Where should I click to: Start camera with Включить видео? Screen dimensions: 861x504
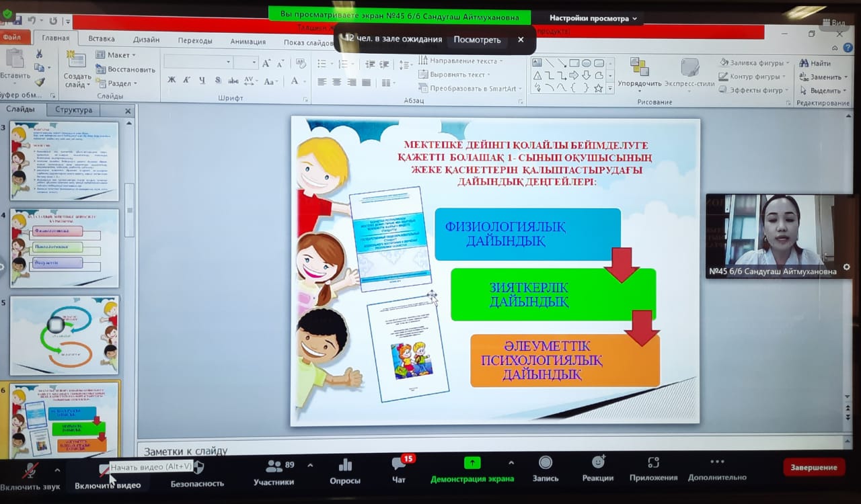point(108,476)
